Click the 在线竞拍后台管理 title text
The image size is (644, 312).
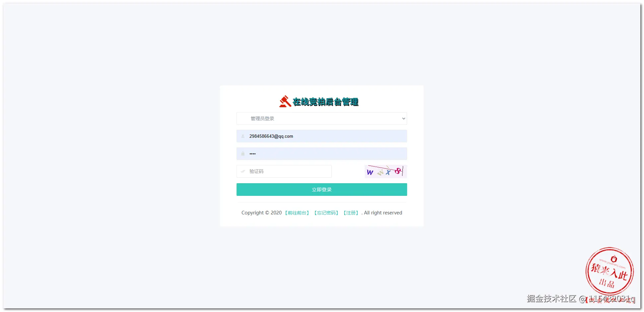(x=325, y=102)
